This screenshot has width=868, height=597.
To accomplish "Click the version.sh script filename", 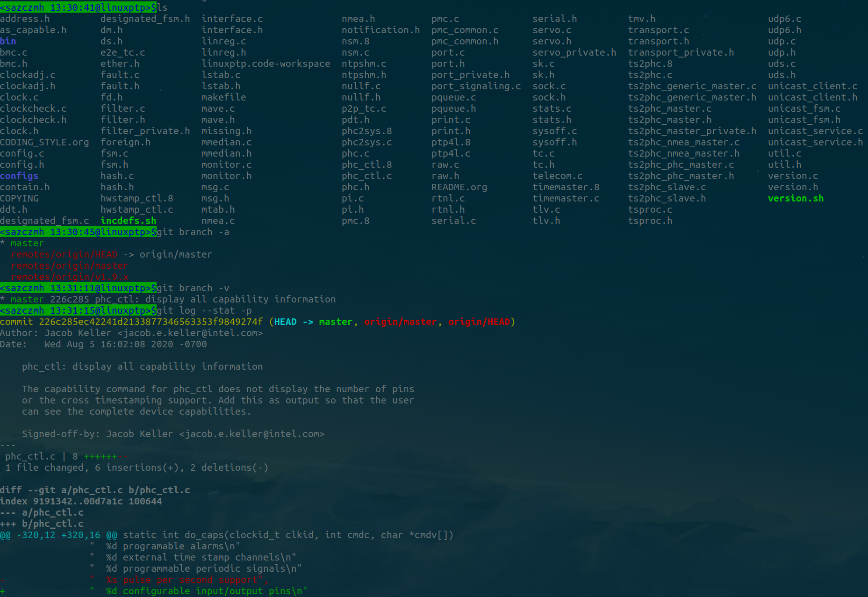I will coord(796,198).
